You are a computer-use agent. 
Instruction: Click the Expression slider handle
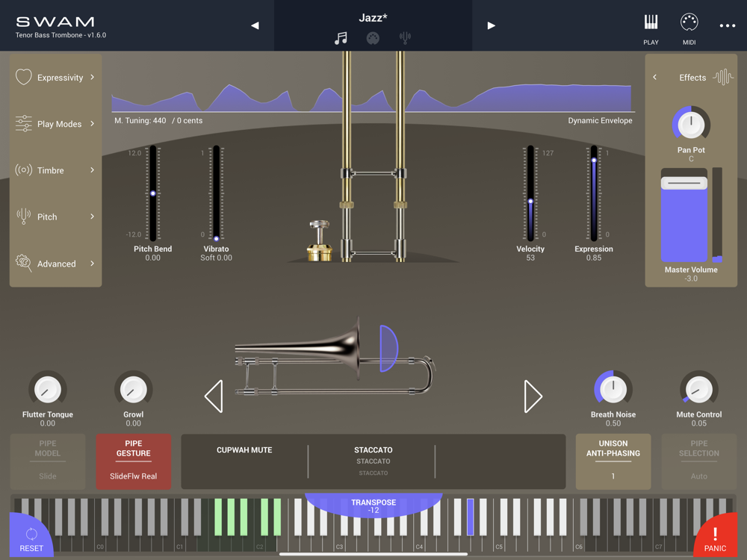coord(594,161)
